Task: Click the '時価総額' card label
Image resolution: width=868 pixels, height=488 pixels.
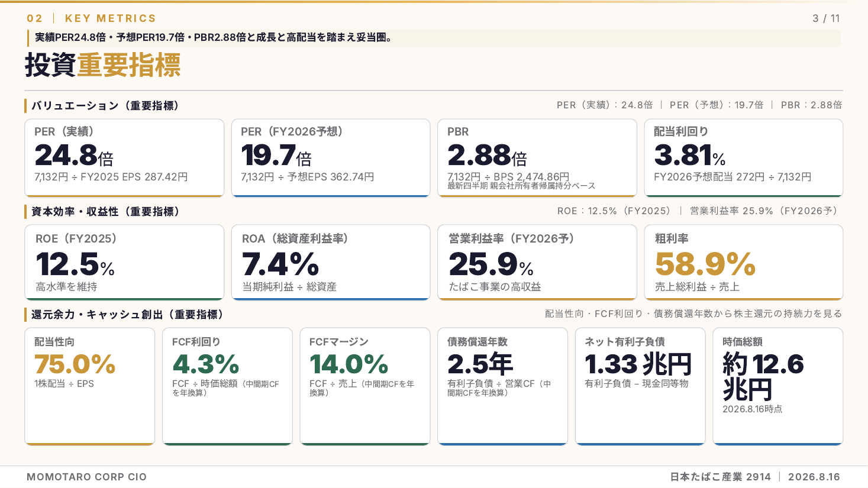Action: coord(743,342)
